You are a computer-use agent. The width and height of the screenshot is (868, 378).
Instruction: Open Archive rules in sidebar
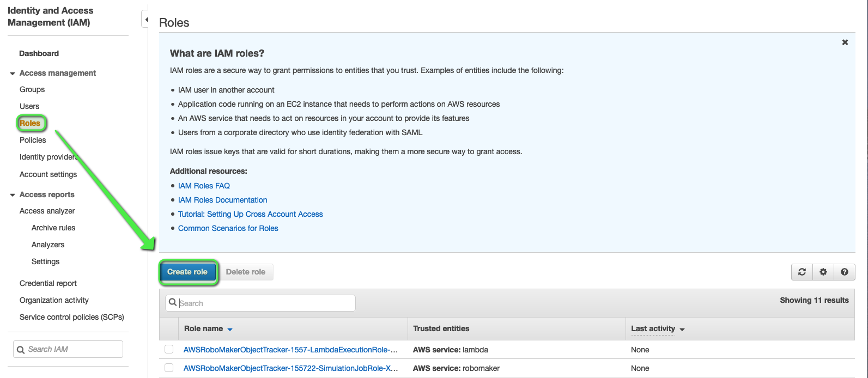point(53,228)
